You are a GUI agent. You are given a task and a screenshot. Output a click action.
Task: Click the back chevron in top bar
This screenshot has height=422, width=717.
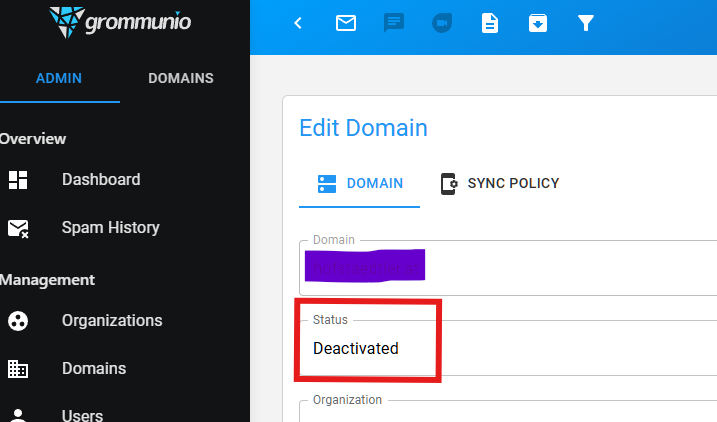(297, 23)
